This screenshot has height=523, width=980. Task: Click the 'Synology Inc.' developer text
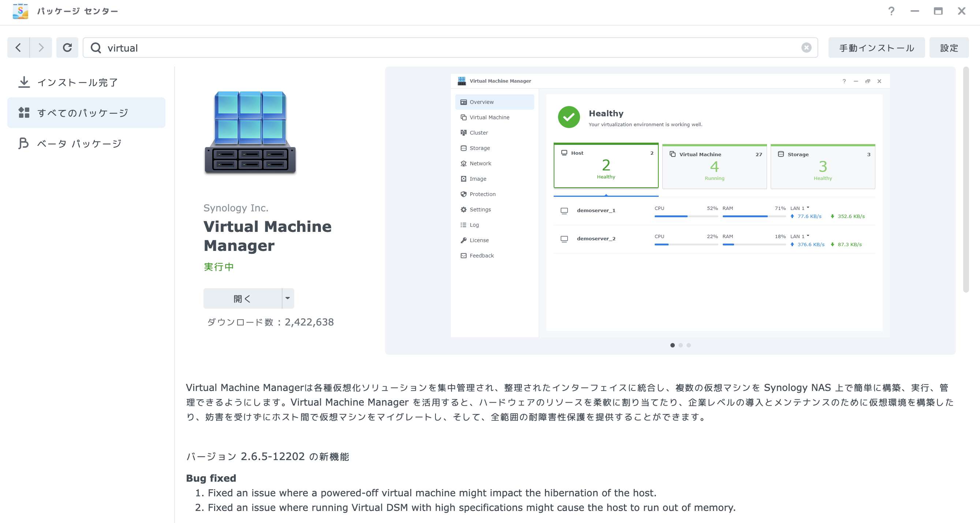(x=236, y=208)
